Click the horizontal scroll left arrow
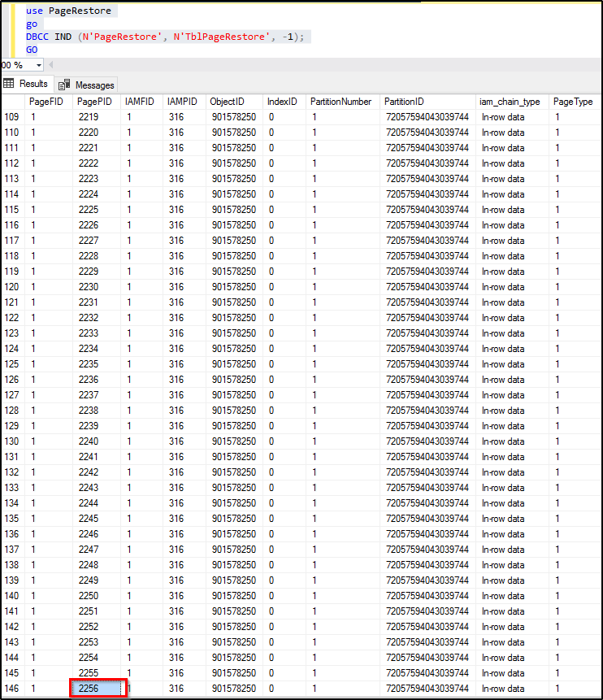 pos(51,65)
